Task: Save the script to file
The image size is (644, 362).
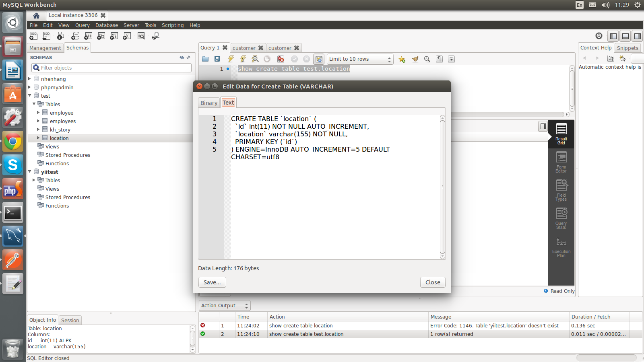Action: pos(217,59)
